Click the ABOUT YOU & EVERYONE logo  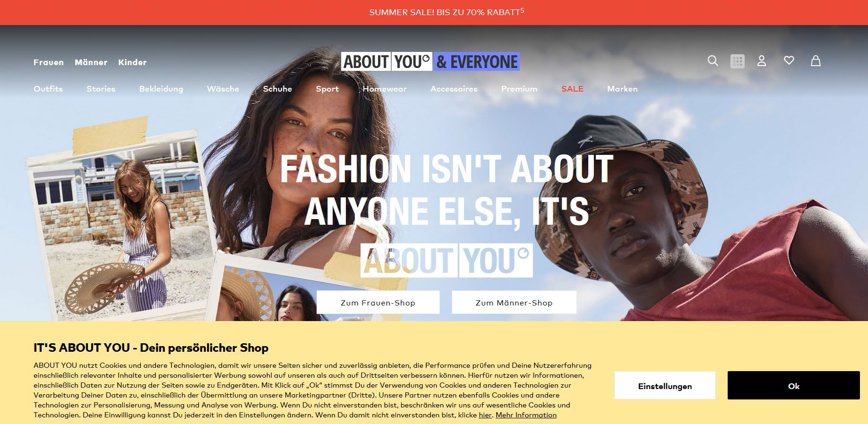[x=430, y=61]
